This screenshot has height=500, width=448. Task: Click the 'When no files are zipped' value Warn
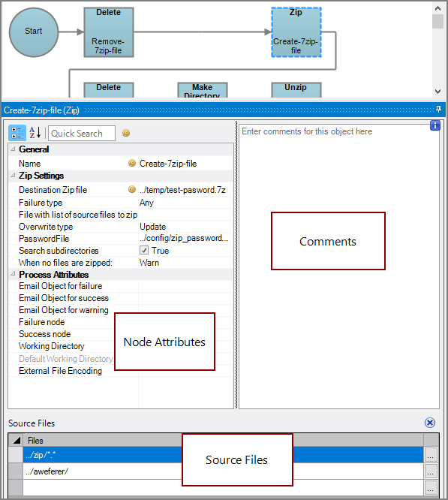click(x=149, y=263)
